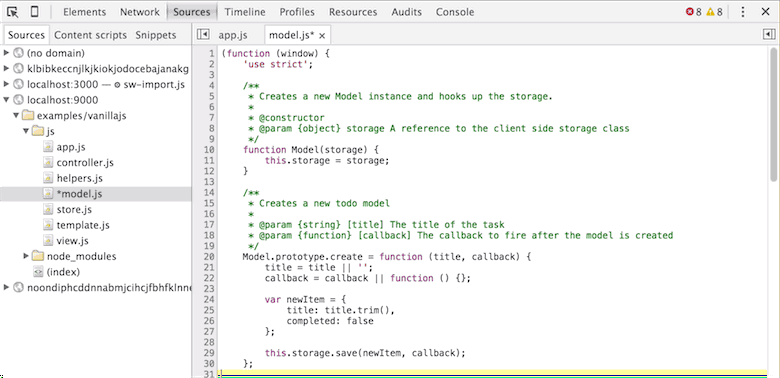Close the model.js editor tab
This screenshot has width=780, height=378.
click(322, 36)
